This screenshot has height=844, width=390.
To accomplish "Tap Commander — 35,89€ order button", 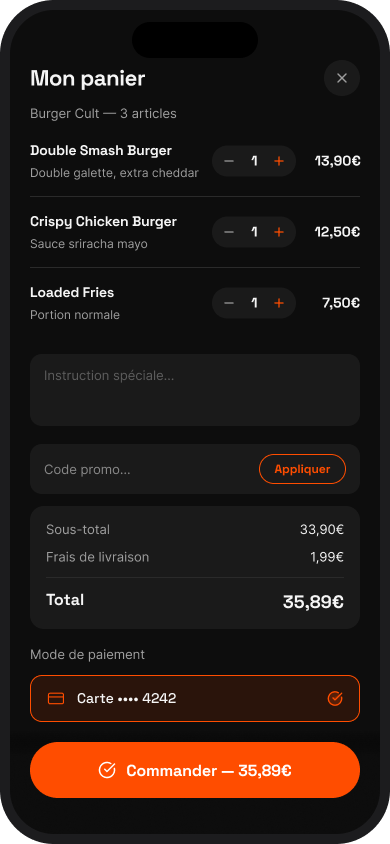I will click(195, 770).
